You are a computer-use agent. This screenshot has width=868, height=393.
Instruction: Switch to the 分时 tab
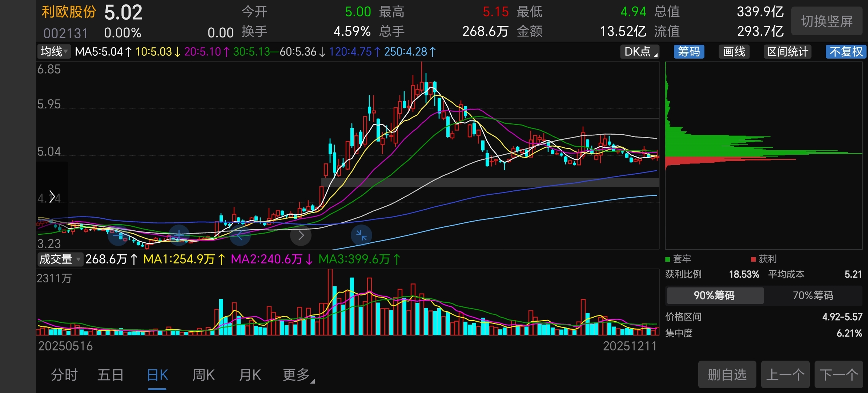[64, 375]
